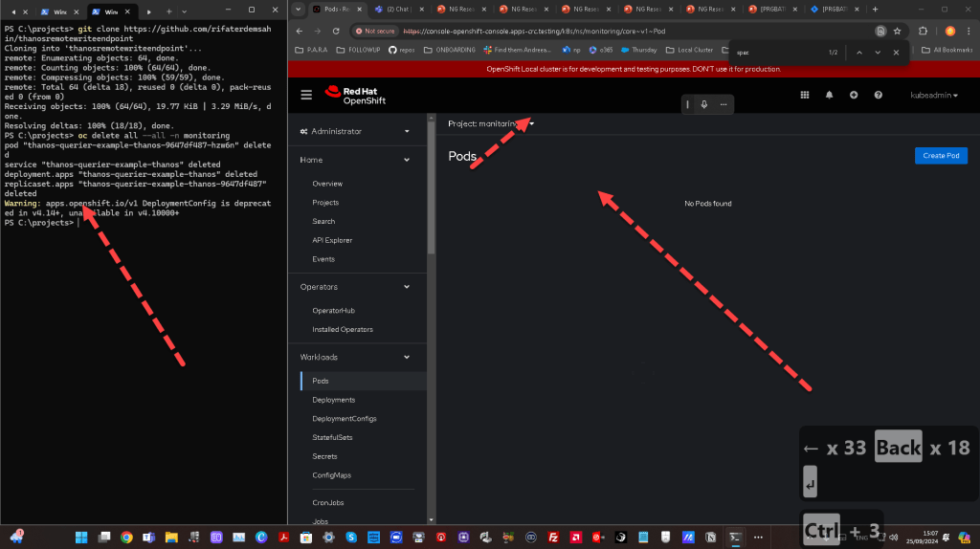Launch Google Chrome from the taskbar
This screenshot has height=549, width=980.
pyautogui.click(x=126, y=538)
